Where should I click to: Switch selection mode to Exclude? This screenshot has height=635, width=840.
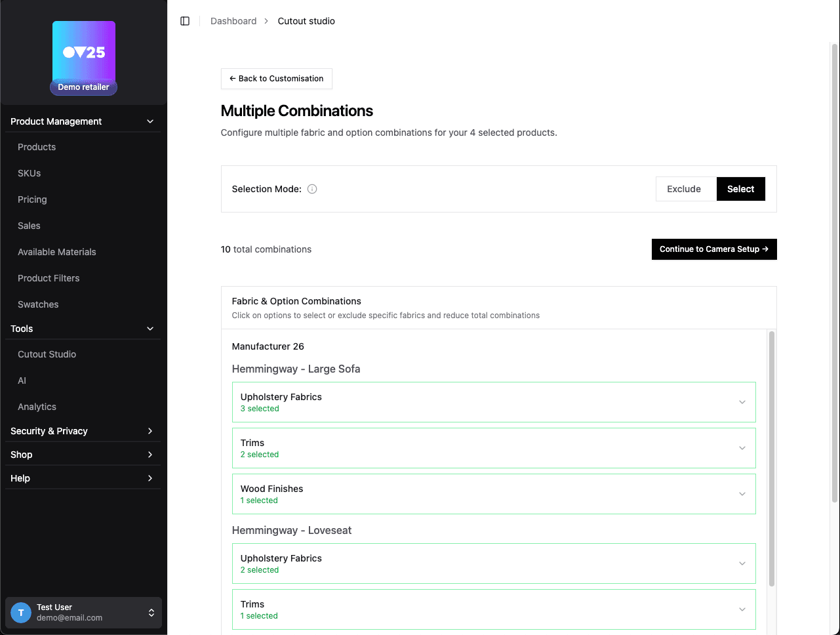[684, 189]
